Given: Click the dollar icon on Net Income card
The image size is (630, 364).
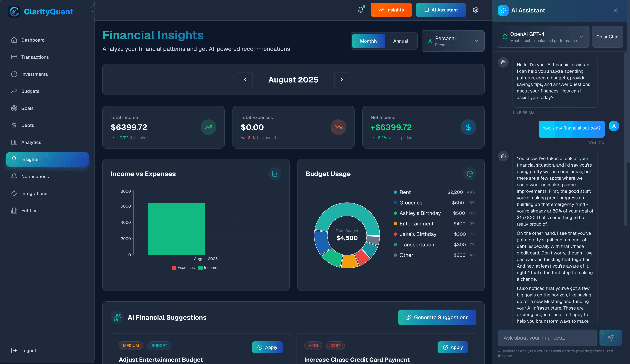Looking at the screenshot, I should 468,127.
